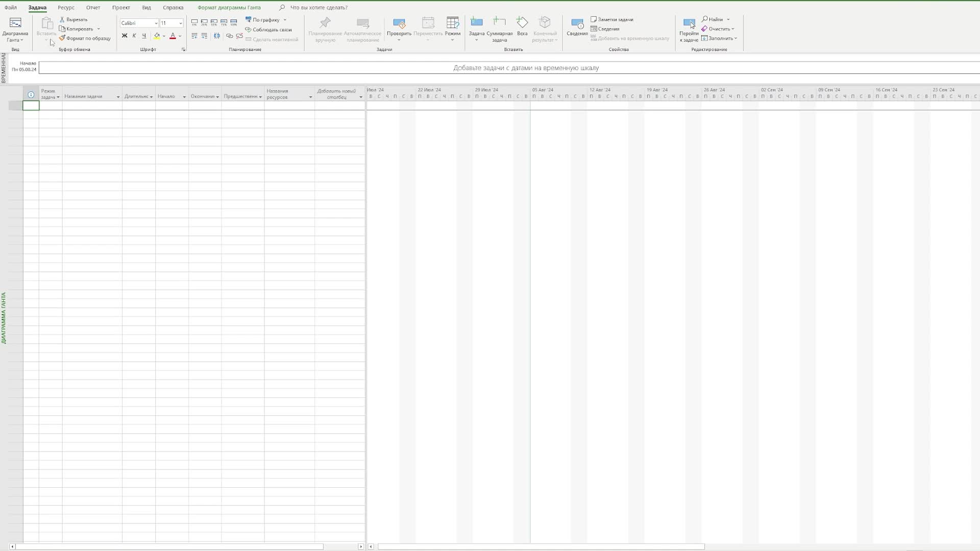This screenshot has height=551, width=980.
Task: Click the table pane horizontal scrollbar
Action: click(x=169, y=546)
